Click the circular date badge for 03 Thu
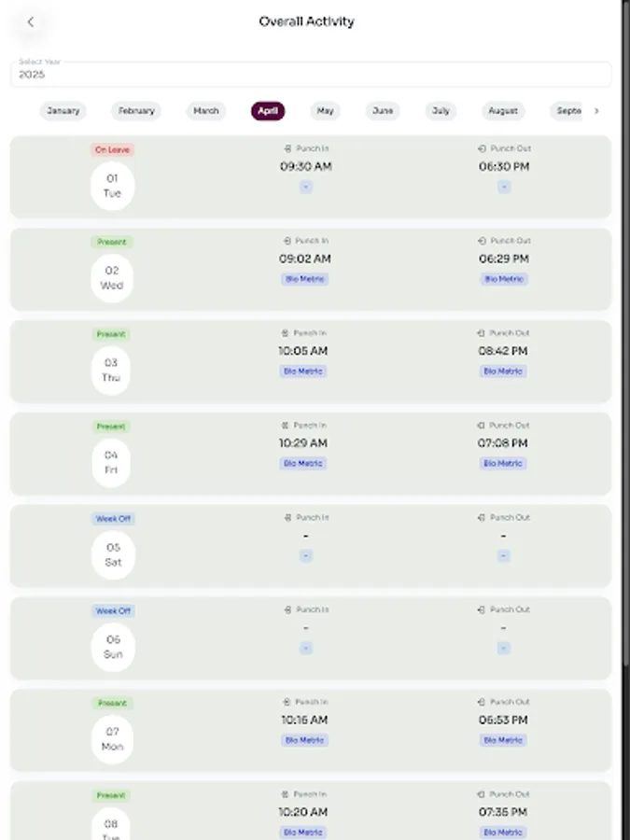 click(112, 371)
